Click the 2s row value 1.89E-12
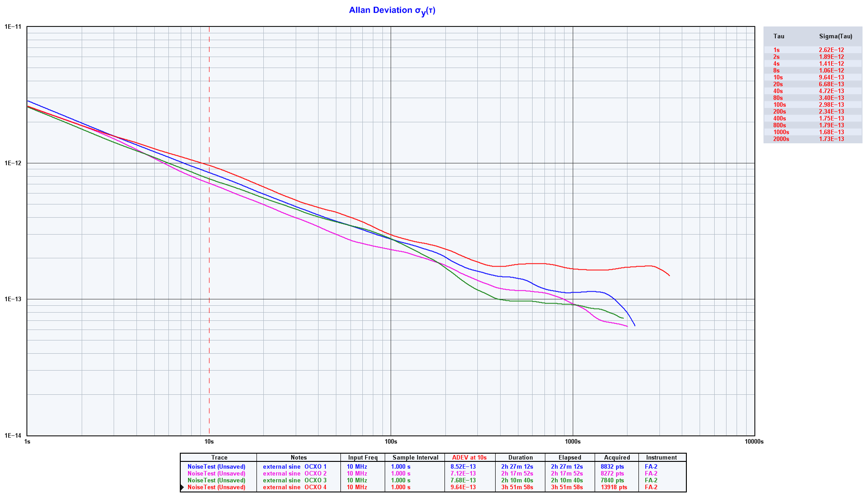The width and height of the screenshot is (868, 497). click(x=831, y=57)
